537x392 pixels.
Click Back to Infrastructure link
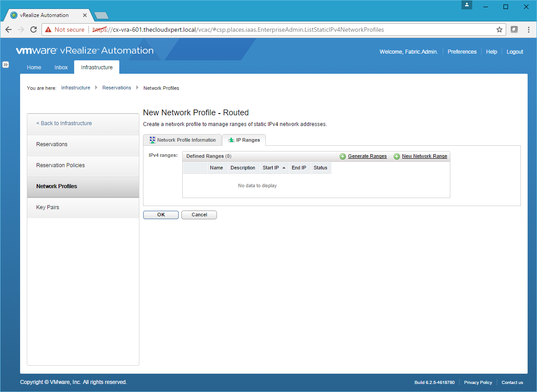point(64,123)
